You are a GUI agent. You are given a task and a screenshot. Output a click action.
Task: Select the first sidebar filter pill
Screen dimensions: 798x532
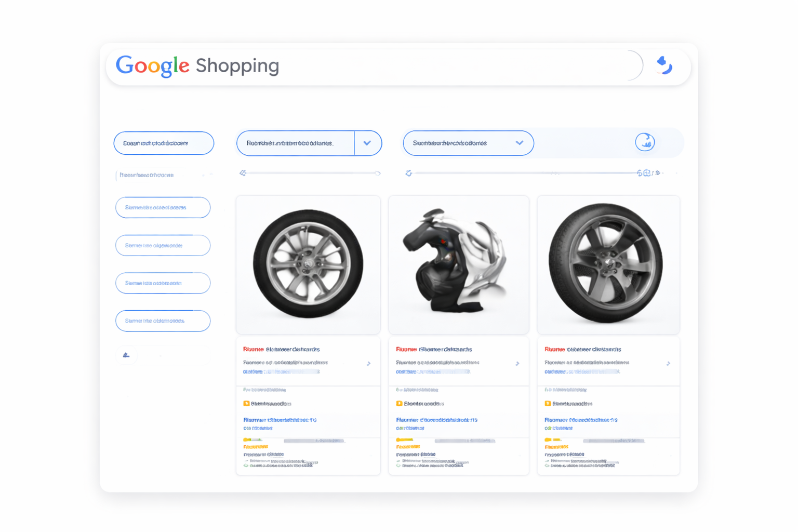(163, 207)
